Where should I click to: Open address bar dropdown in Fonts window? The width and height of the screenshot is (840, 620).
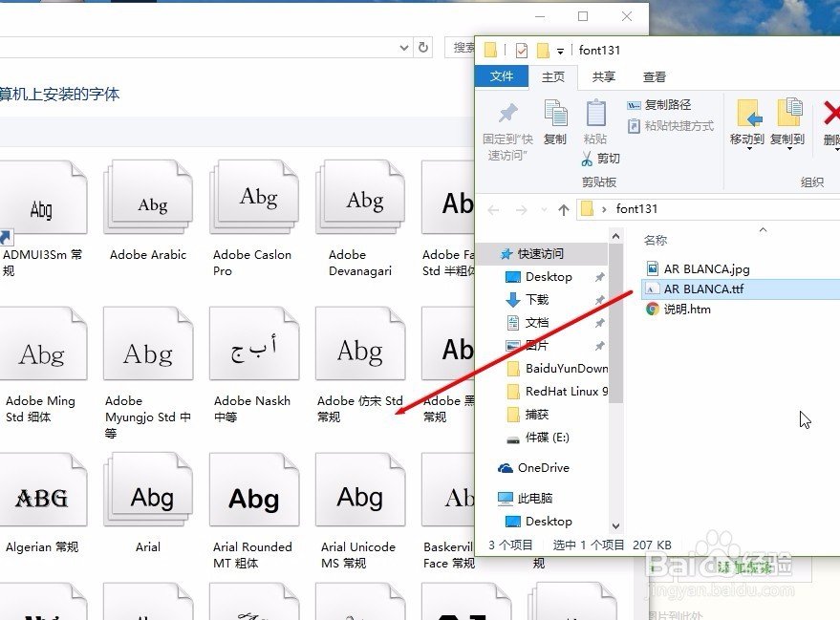[404, 48]
